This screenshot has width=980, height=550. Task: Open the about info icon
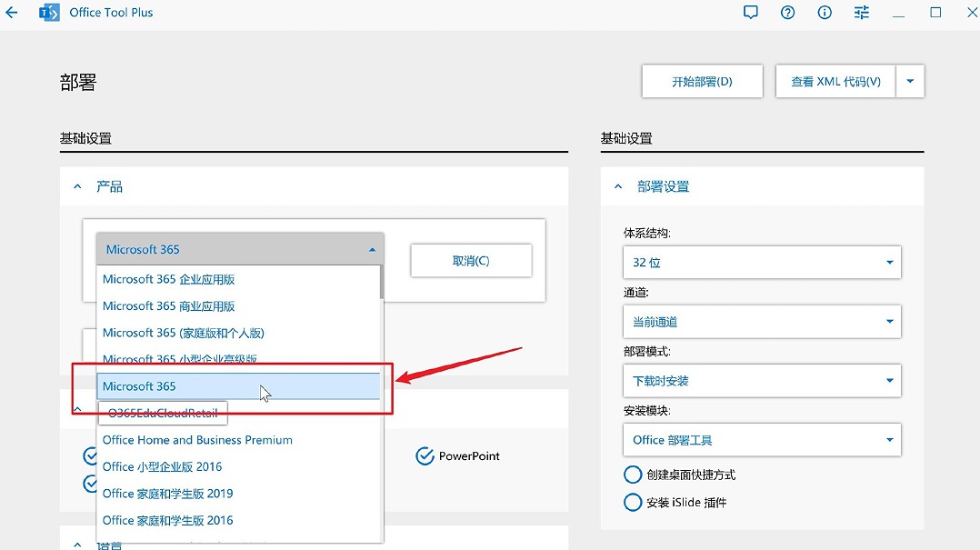coord(825,13)
